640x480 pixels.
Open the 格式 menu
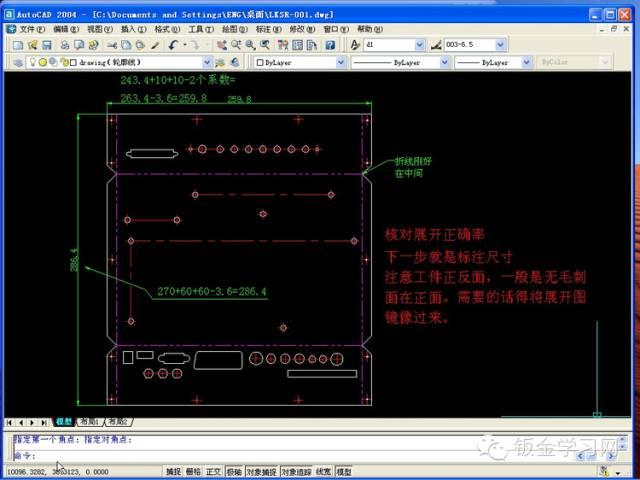click(x=167, y=29)
